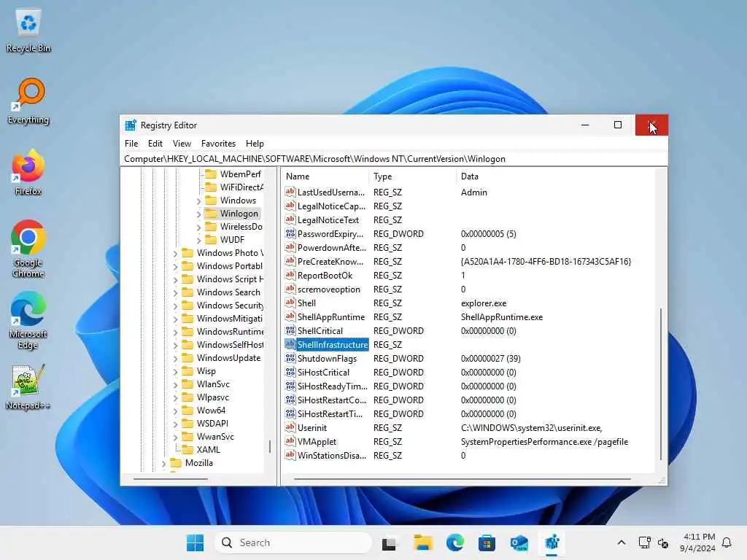This screenshot has height=560, width=747.
Task: Select the SiHostCritical value
Action: [323, 372]
